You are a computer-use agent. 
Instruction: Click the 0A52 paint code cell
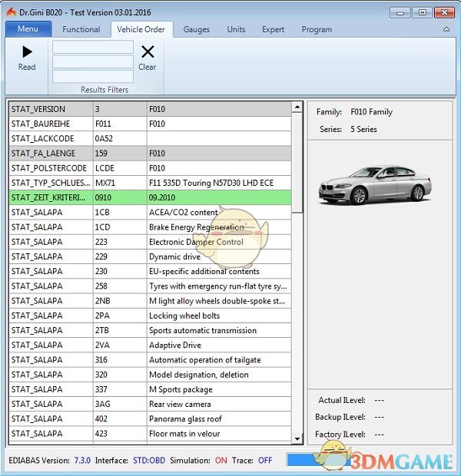pyautogui.click(x=120, y=138)
